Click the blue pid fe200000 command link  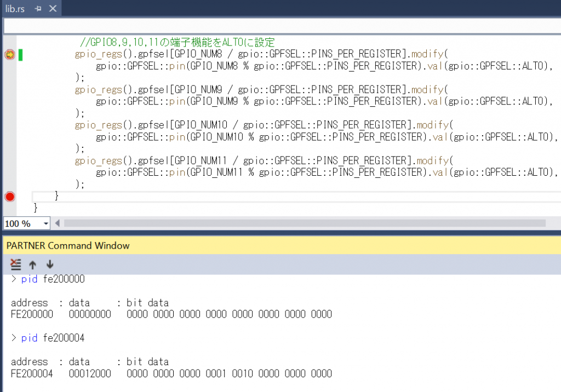coord(28,279)
